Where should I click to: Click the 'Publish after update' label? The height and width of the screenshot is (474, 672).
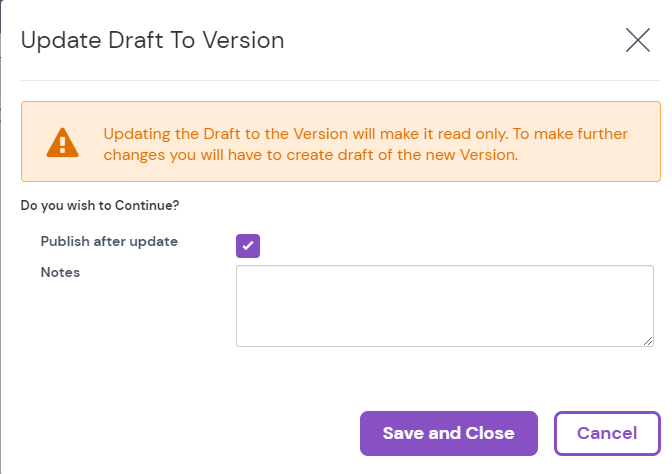tap(109, 242)
